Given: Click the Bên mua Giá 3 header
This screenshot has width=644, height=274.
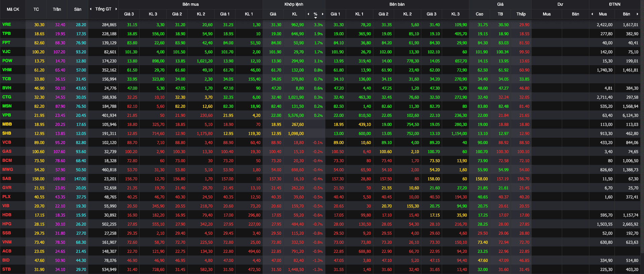Looking at the screenshot, I should [x=129, y=14].
